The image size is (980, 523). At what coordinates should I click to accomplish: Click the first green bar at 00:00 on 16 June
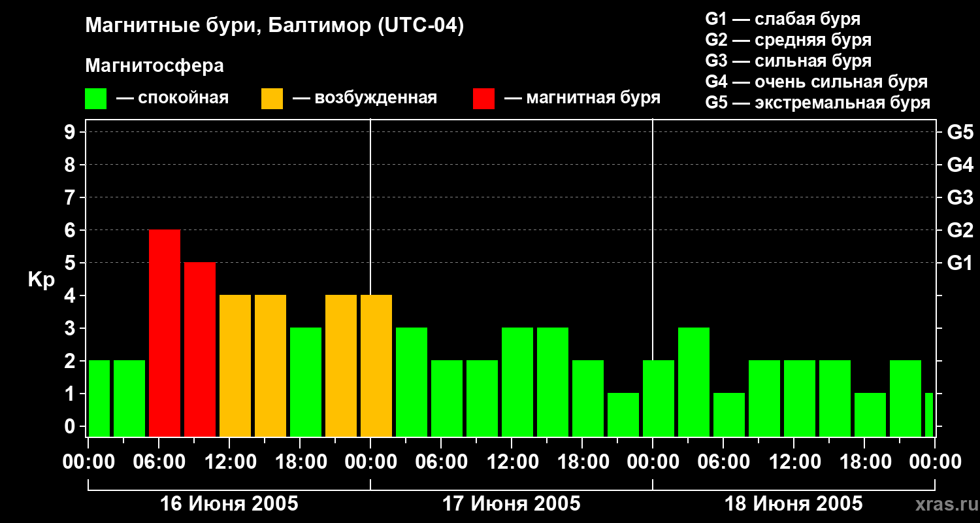pyautogui.click(x=99, y=398)
